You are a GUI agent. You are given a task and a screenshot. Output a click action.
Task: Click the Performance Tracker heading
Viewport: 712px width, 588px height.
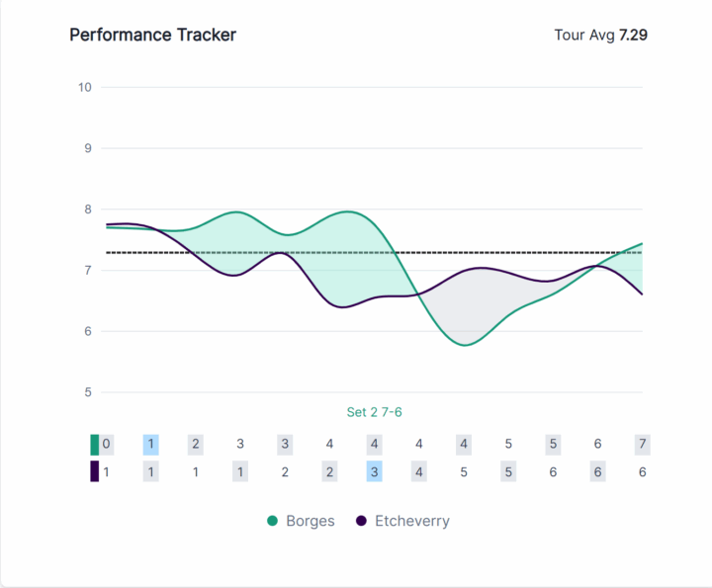pyautogui.click(x=152, y=36)
